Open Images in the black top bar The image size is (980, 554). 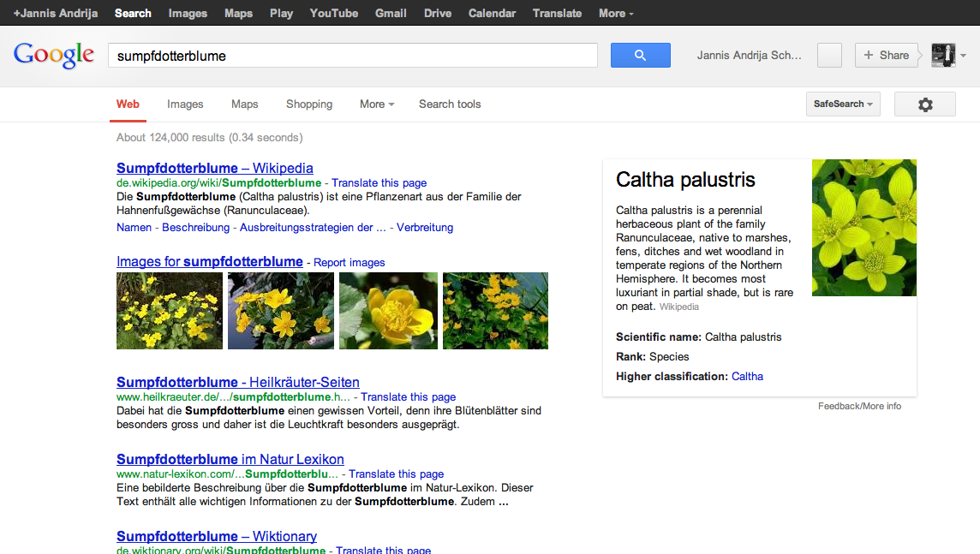pos(188,13)
